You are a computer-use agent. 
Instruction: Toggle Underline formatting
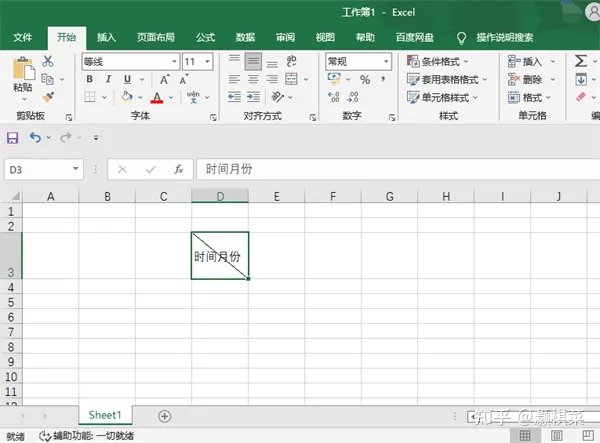(x=127, y=79)
